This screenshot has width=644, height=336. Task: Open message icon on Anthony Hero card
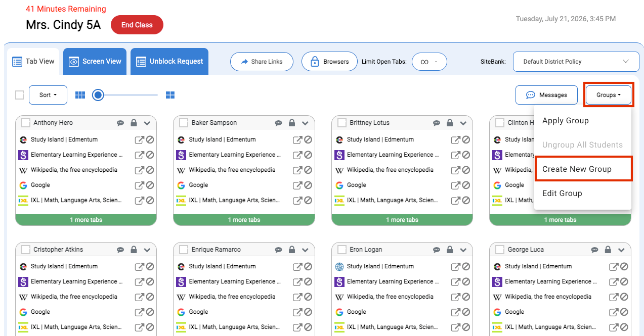[x=120, y=123]
